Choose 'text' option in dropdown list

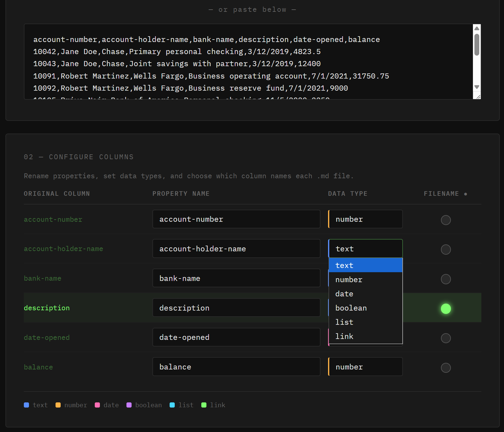(x=365, y=265)
